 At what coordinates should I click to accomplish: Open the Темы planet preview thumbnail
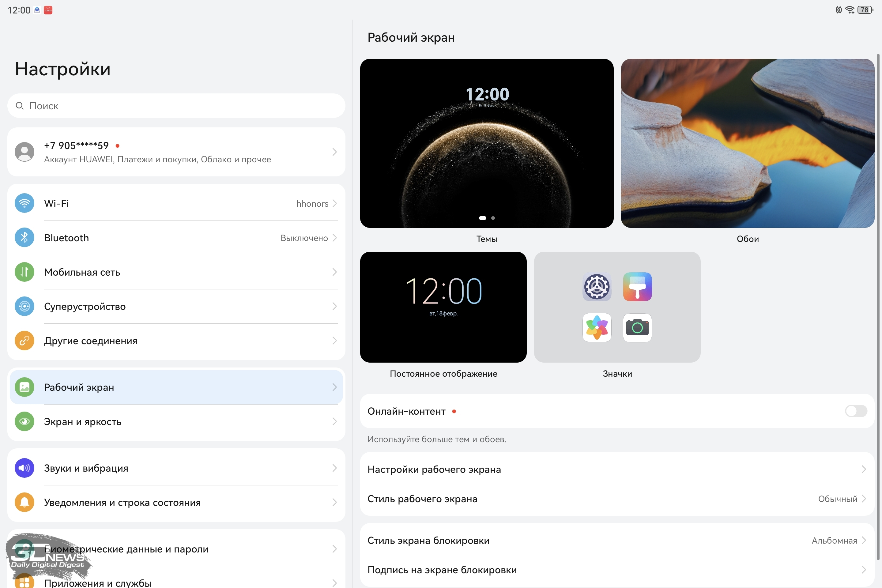tap(487, 143)
